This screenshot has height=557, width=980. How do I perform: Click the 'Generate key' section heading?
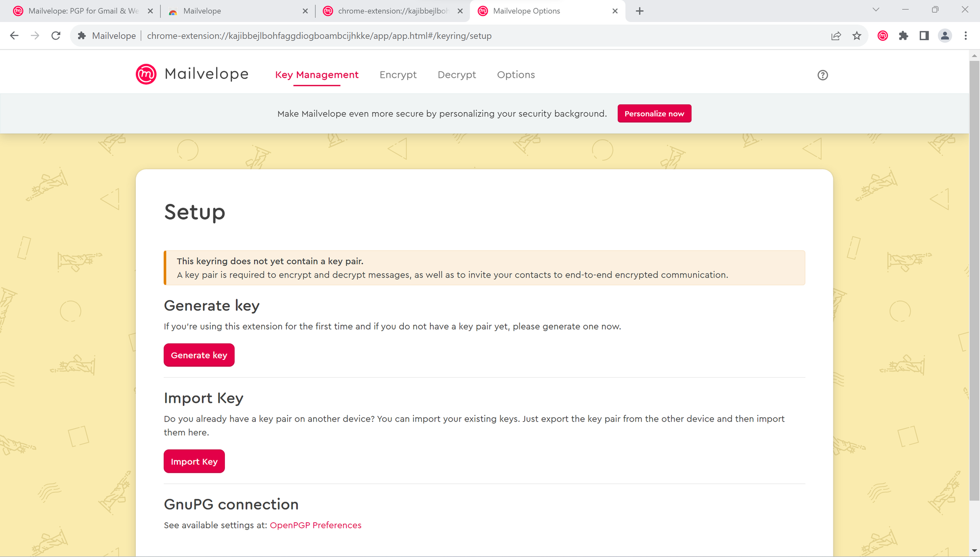click(x=212, y=305)
